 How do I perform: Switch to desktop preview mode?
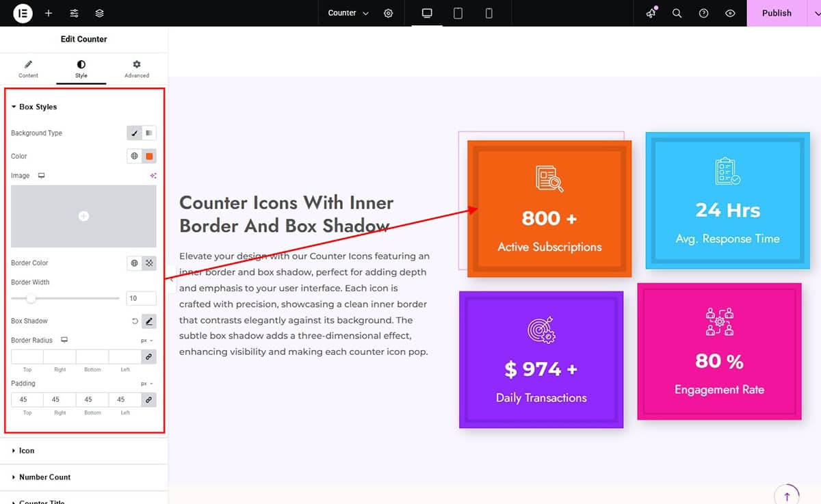coord(427,13)
